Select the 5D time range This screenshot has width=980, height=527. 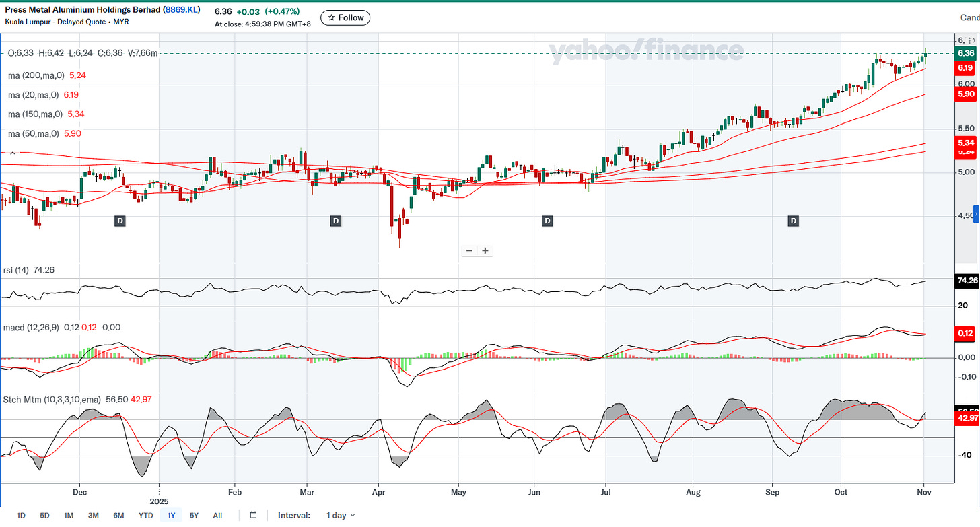tap(44, 515)
